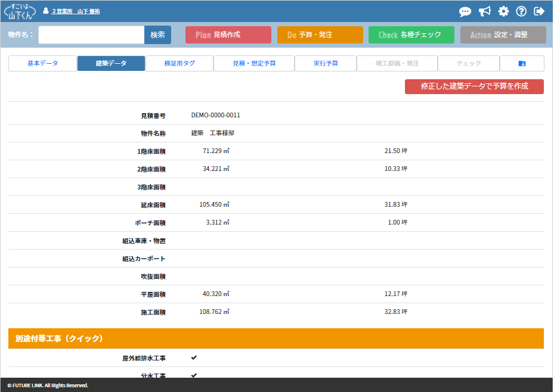Toggle the 屋外給排水工事 checkmark
This screenshot has height=392, width=554.
(x=194, y=358)
